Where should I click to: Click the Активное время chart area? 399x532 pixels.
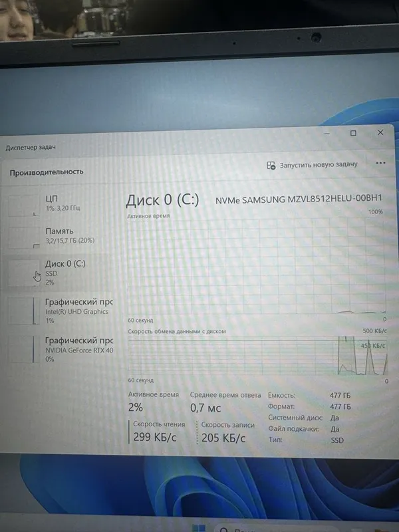[256, 267]
